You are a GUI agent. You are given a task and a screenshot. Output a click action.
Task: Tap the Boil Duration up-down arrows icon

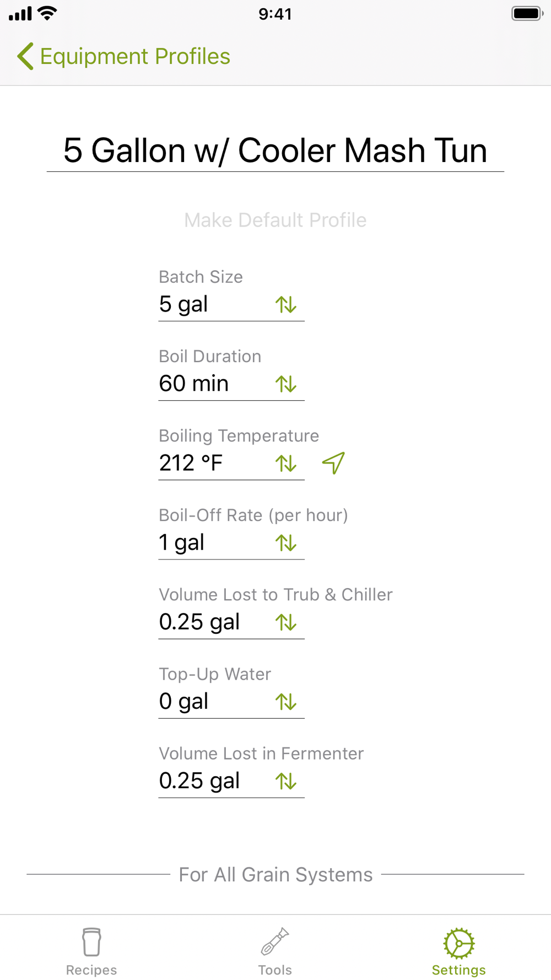(x=286, y=384)
